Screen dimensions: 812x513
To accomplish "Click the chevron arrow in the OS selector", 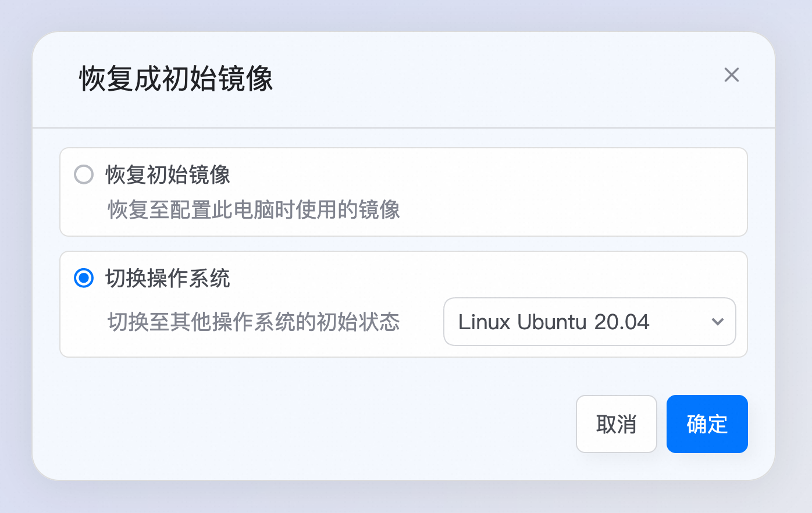I will tap(718, 322).
